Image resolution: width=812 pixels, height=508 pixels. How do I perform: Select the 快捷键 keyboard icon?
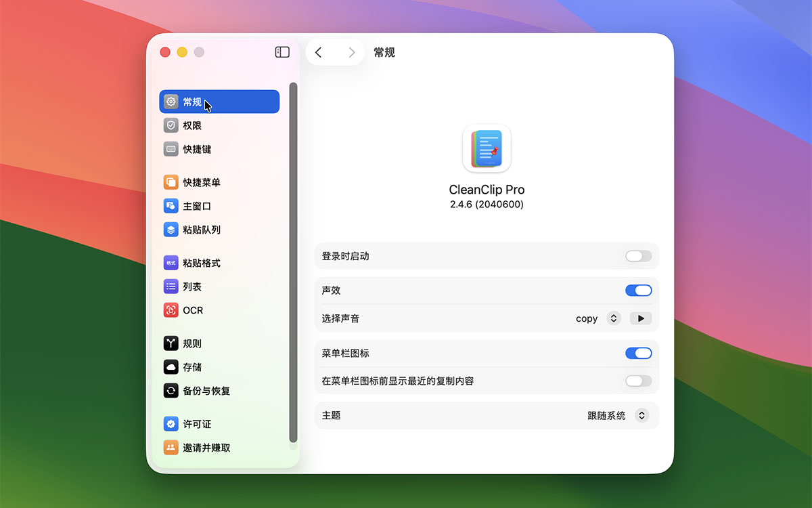[x=171, y=149]
